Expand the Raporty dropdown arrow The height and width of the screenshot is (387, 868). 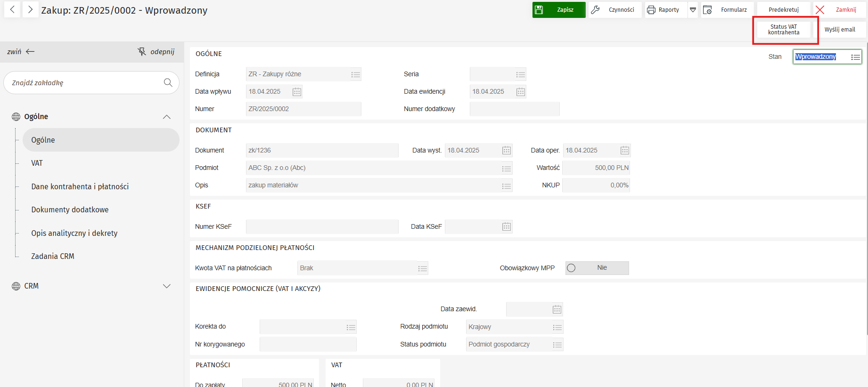[693, 10]
